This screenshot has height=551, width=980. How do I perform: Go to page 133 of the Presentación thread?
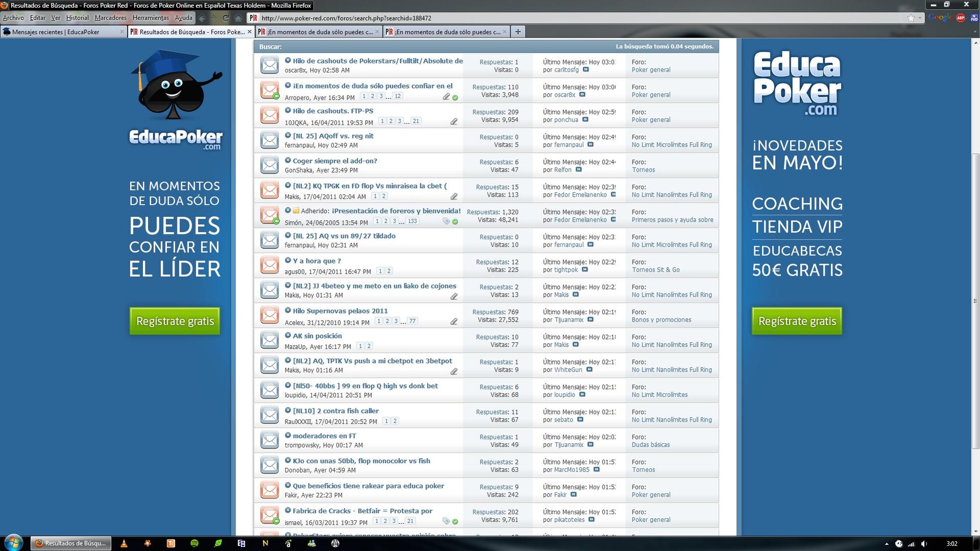[413, 221]
